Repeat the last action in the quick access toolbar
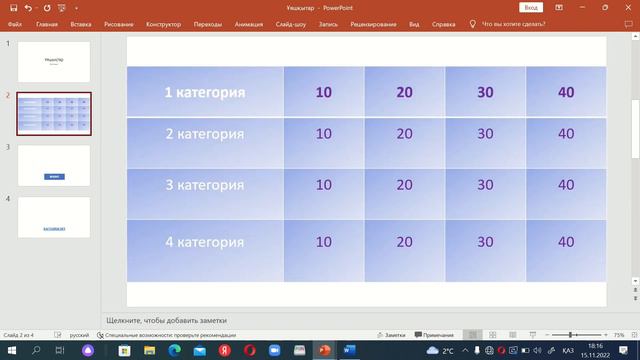The width and height of the screenshot is (640, 360). click(47, 8)
